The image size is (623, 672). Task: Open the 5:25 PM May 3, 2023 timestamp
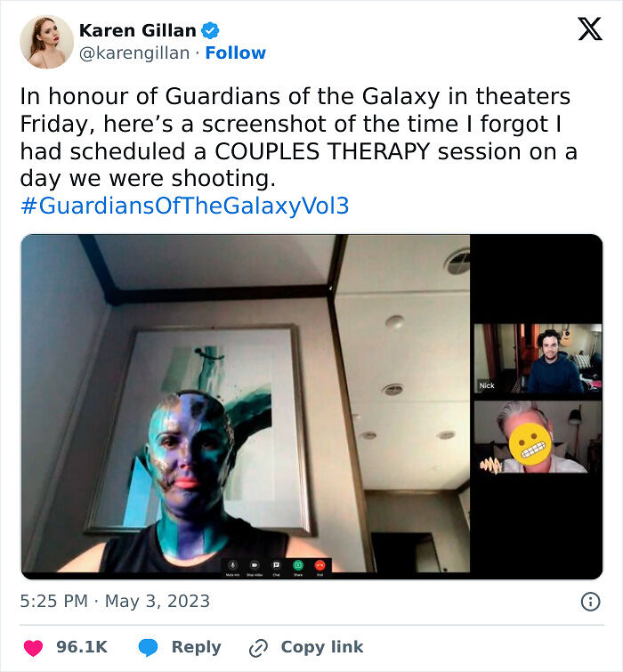115,601
